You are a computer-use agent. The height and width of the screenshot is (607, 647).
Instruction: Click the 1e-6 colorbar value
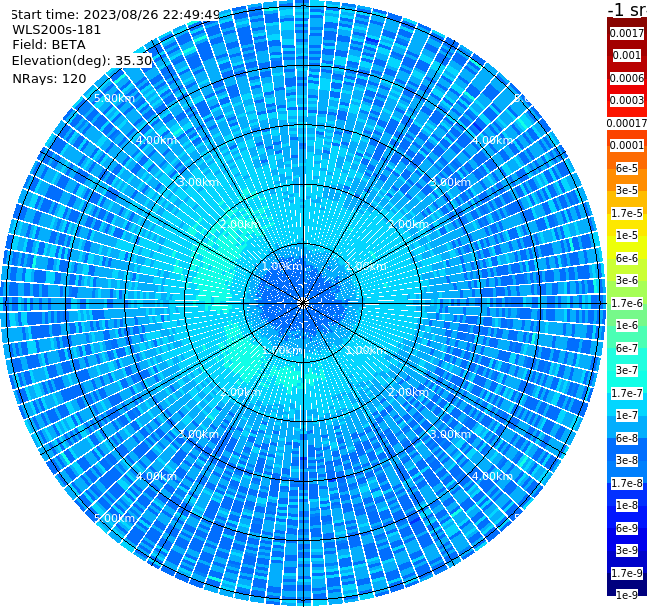[x=627, y=325]
